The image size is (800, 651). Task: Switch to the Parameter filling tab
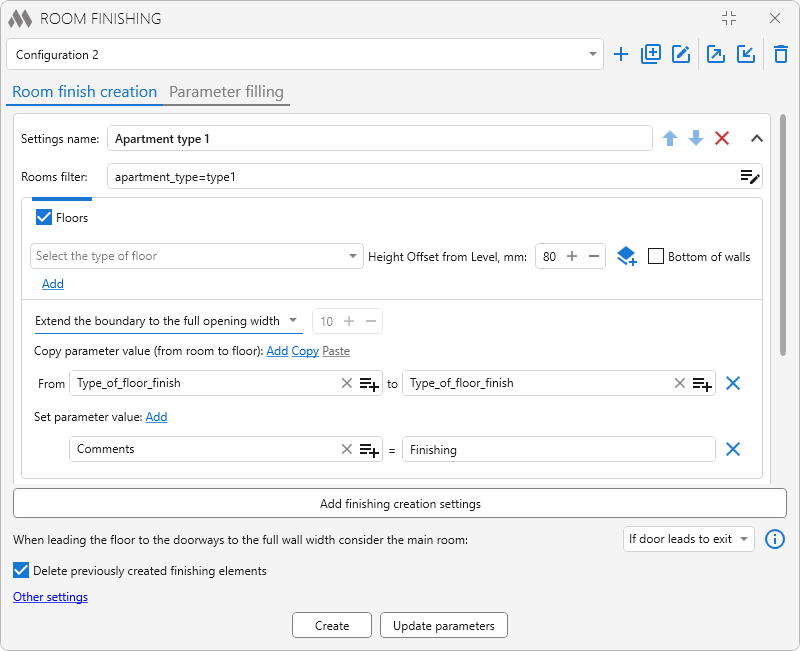point(226,92)
